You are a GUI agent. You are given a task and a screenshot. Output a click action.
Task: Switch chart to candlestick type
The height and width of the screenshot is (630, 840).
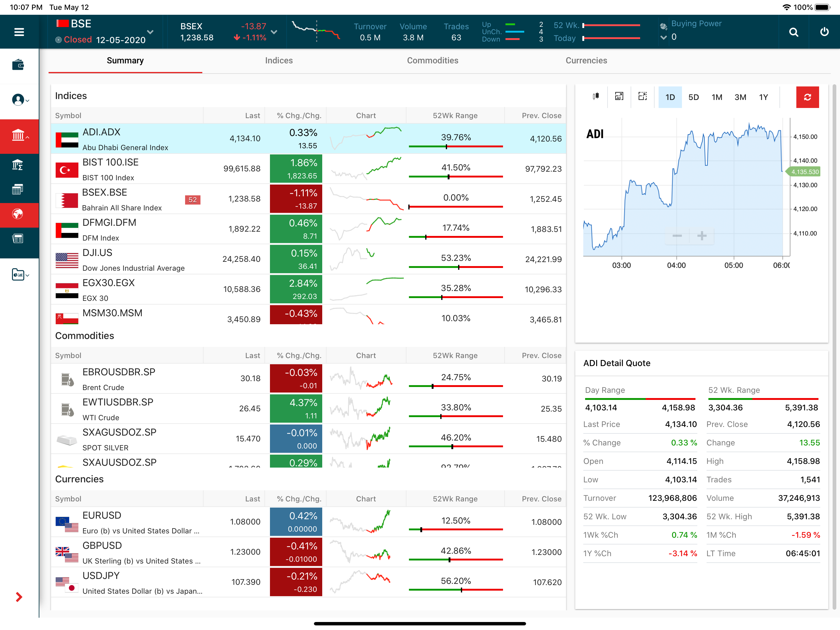coord(596,97)
